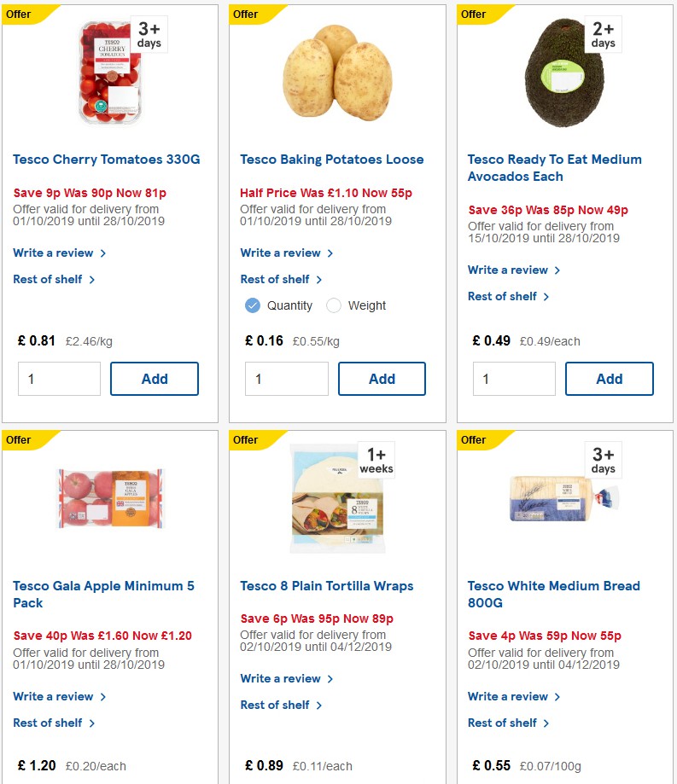
Task: Click the avocado product thumbnail image
Action: [564, 73]
